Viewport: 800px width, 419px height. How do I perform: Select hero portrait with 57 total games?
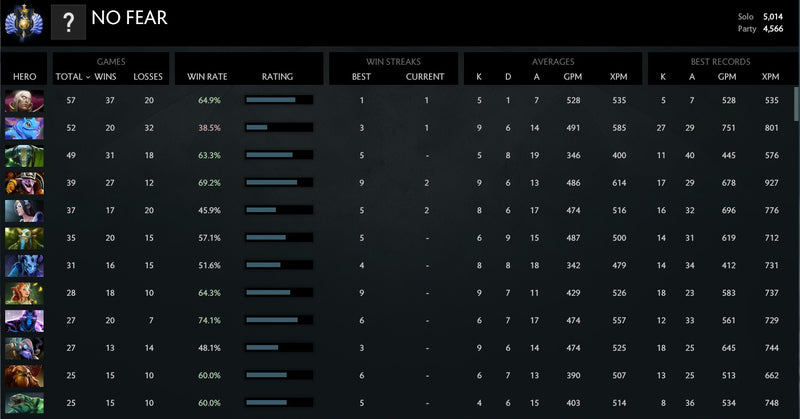(x=23, y=100)
